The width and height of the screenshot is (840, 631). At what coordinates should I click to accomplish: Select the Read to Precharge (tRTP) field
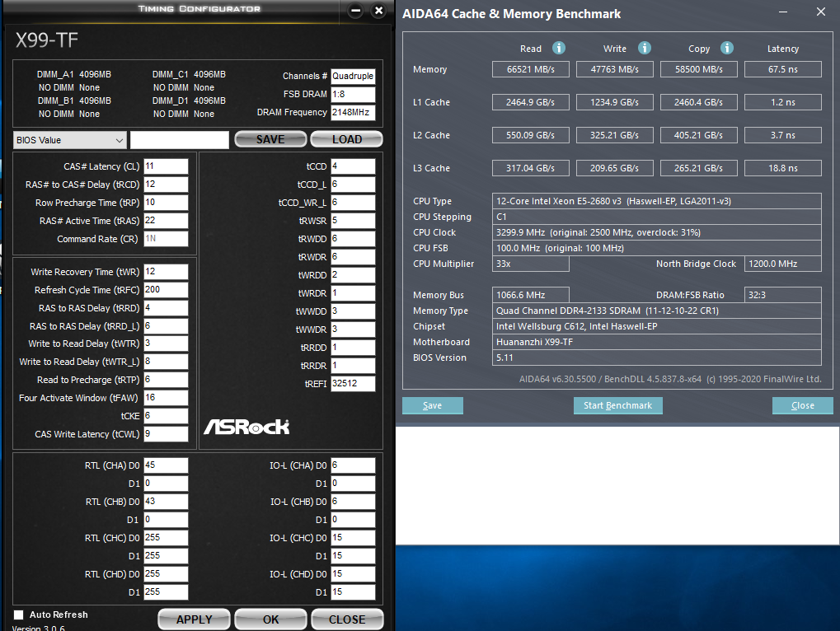tap(166, 380)
